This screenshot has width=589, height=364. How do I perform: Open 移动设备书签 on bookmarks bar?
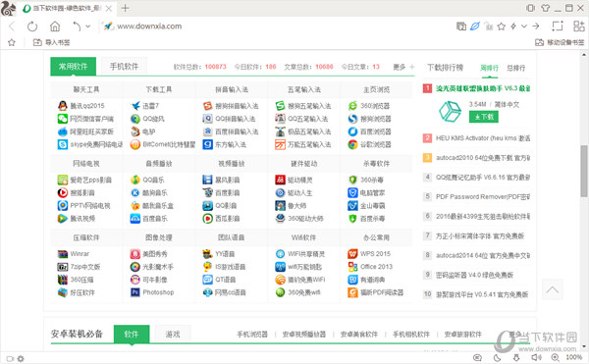coord(560,42)
